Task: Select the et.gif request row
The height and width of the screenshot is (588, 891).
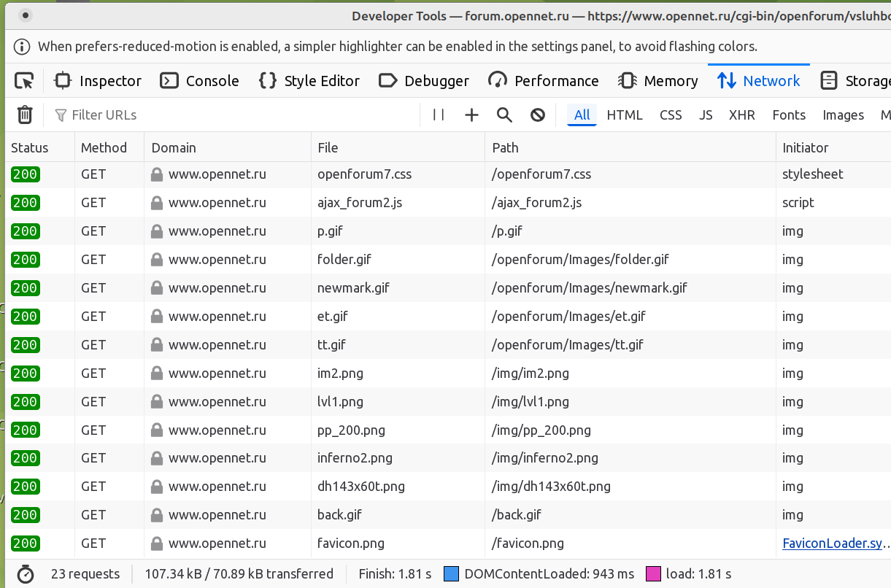Action: pyautogui.click(x=448, y=317)
